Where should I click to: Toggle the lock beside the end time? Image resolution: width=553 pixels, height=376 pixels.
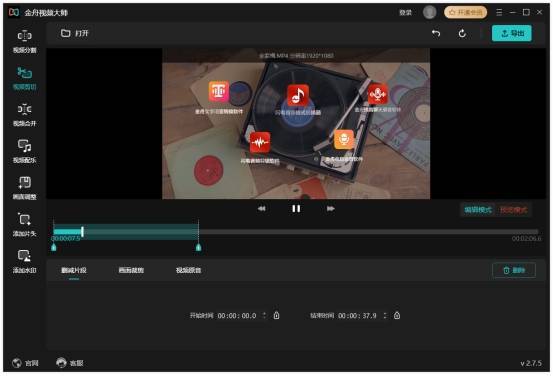pos(397,315)
